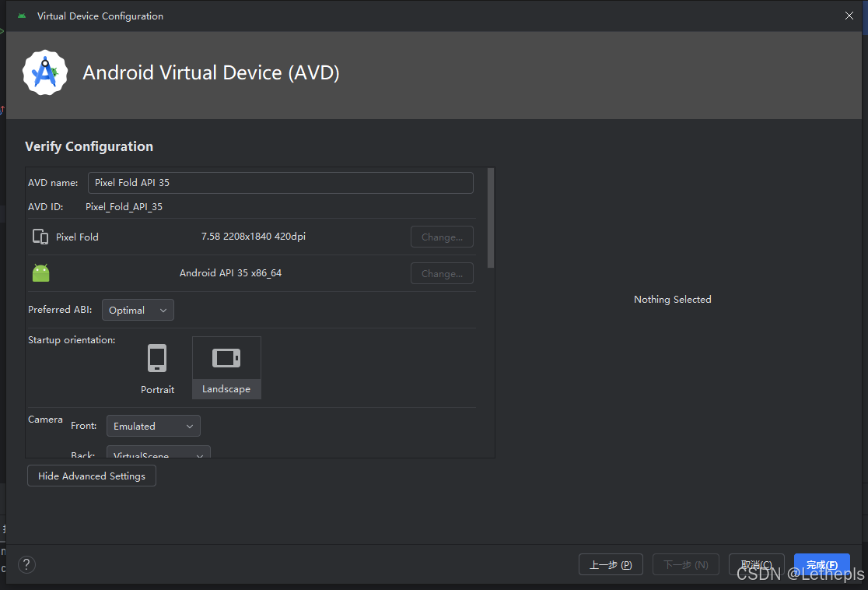Click the Startup orientation label
The image size is (868, 590).
coord(72,339)
